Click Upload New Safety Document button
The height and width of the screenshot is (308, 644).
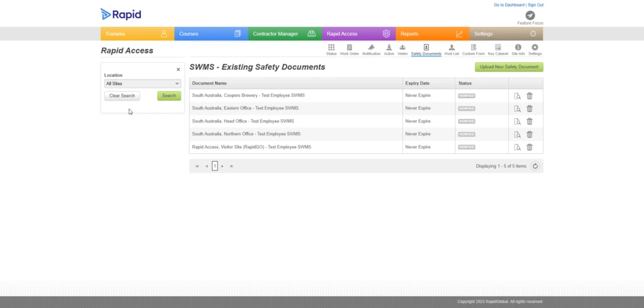click(x=509, y=67)
